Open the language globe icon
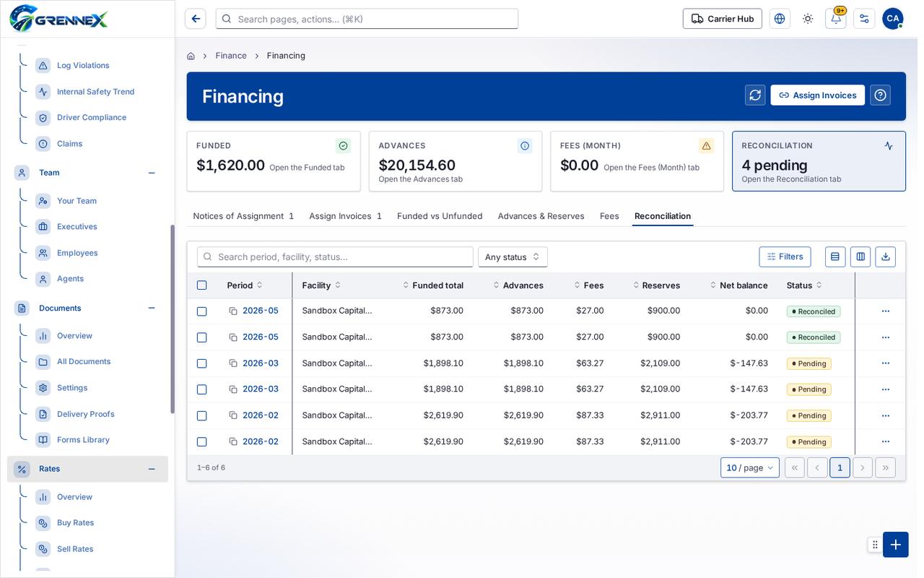 coord(780,19)
